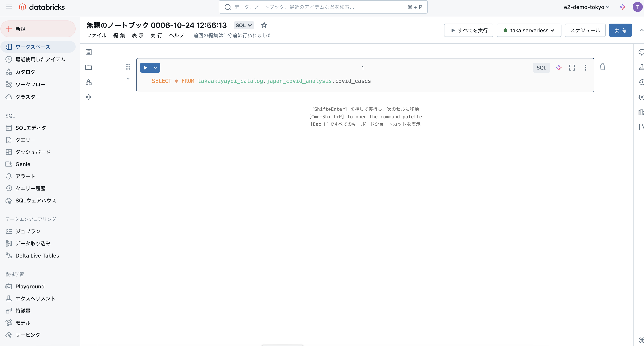Open the Databricks Assistant from the notebook sidebar

(89, 97)
